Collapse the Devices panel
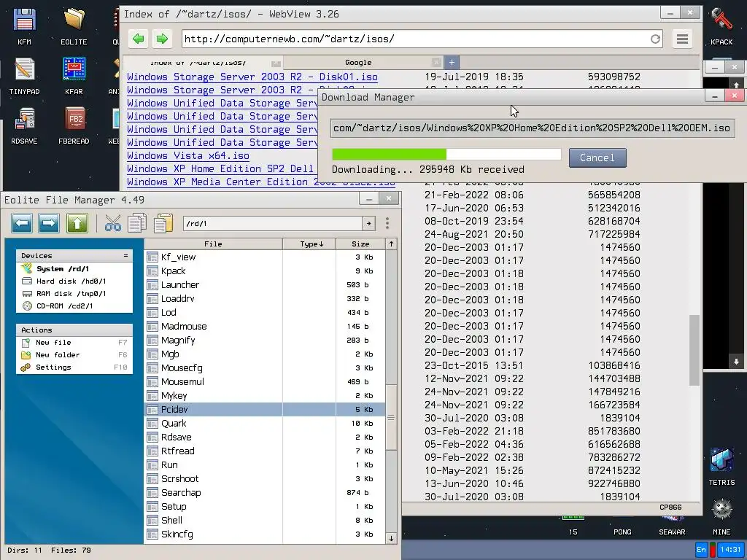 [125, 256]
